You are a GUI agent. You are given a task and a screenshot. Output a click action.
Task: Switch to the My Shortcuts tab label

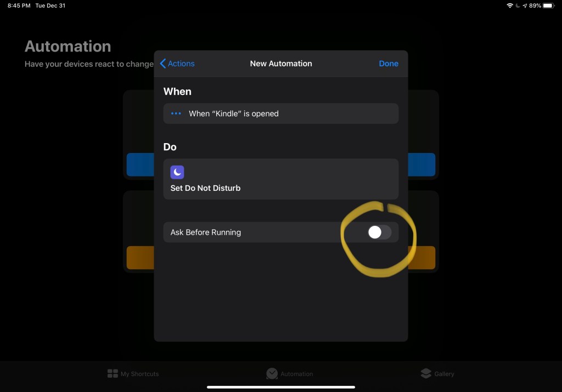139,374
